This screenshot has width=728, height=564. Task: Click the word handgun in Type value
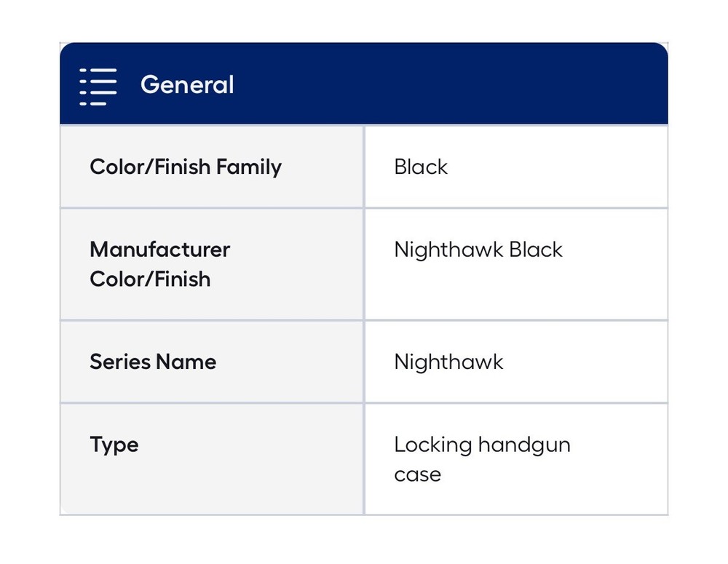(525, 445)
